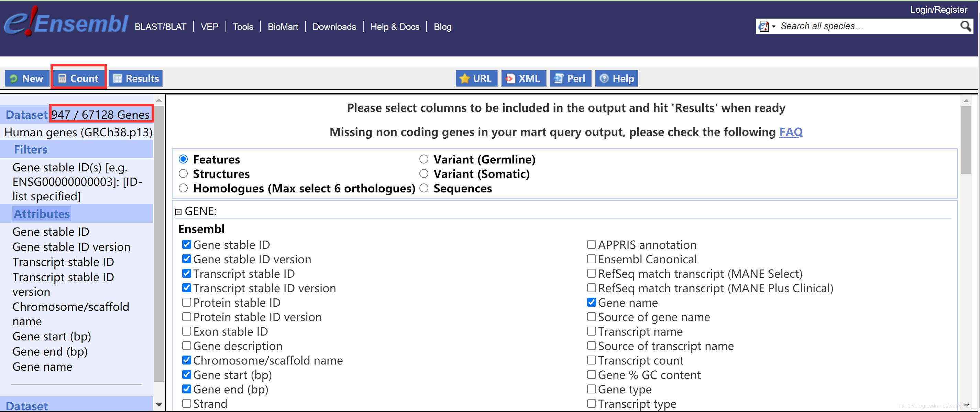Viewport: 980px width, 412px height.
Task: Click the Perl script button
Action: [x=570, y=78]
